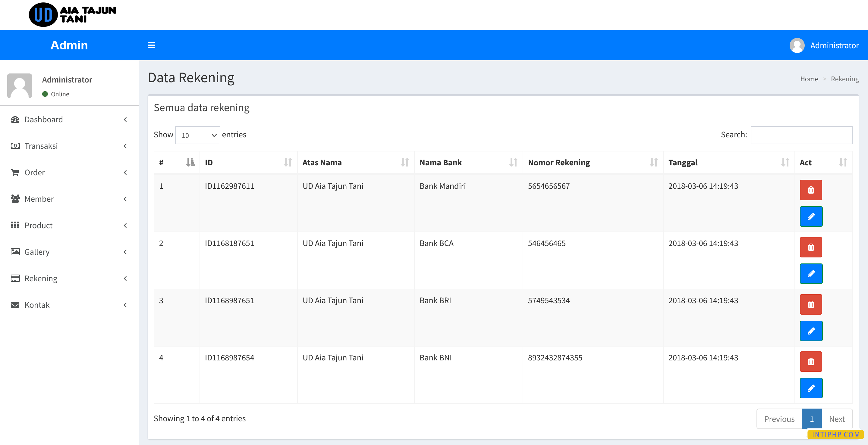The image size is (868, 445).
Task: Delete the Bank Mandiri account row
Action: [811, 190]
